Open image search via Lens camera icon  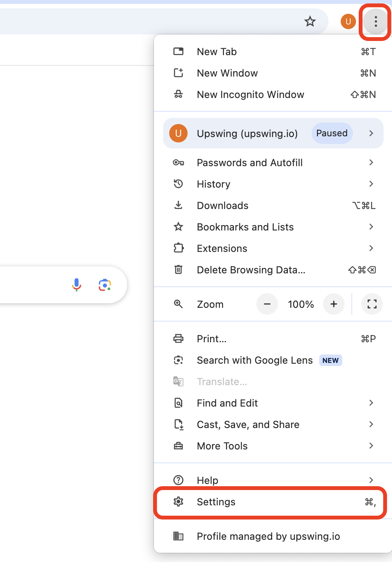[x=105, y=285]
